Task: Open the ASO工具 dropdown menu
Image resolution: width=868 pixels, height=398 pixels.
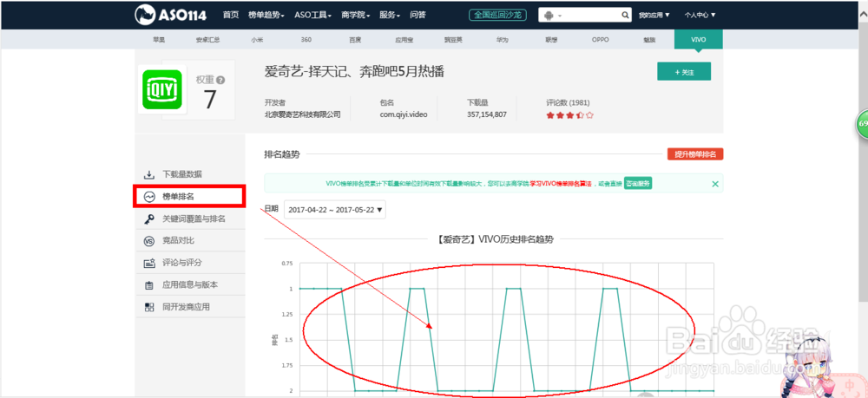Action: coord(312,15)
